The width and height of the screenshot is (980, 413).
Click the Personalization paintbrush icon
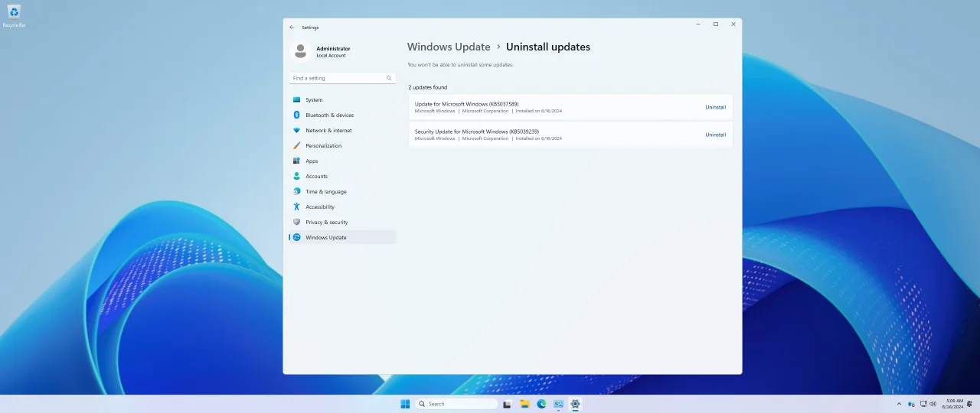click(x=296, y=145)
